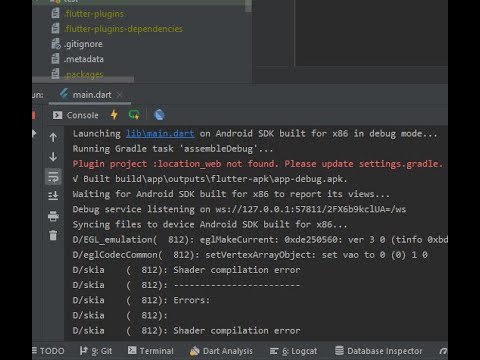480x360 pixels.
Task: Open the Terminal tool window
Action: pos(151,351)
